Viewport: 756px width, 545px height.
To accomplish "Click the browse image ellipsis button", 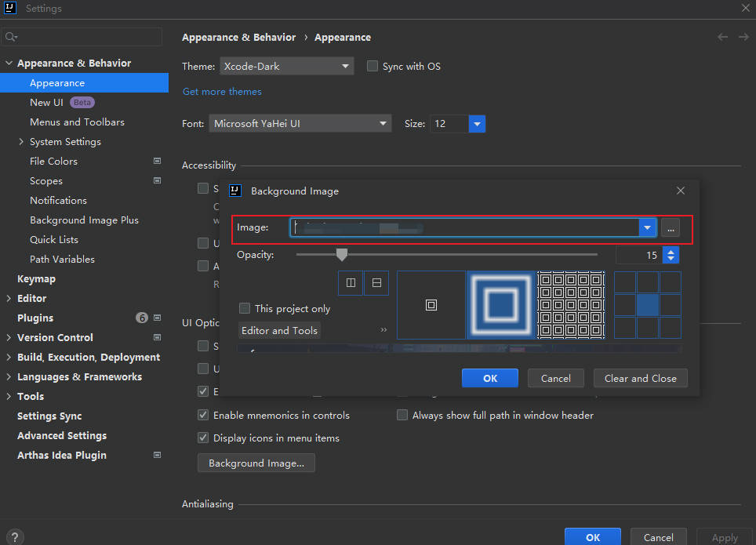I will click(x=671, y=227).
